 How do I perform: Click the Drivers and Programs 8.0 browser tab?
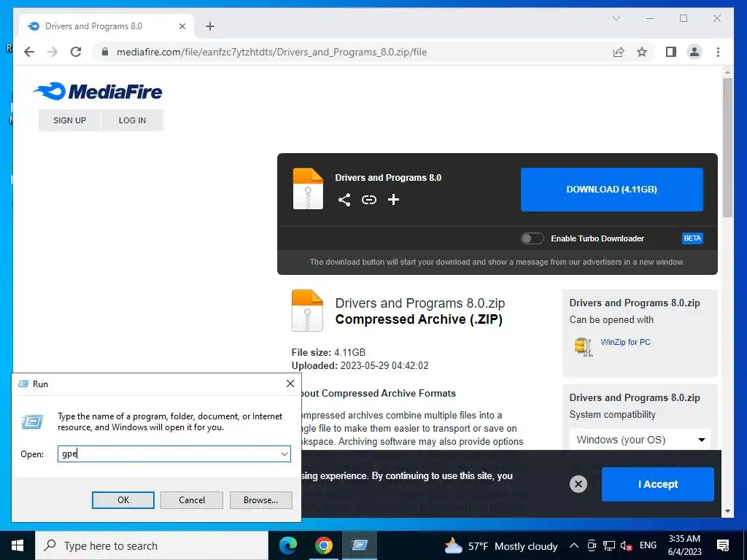(x=107, y=26)
